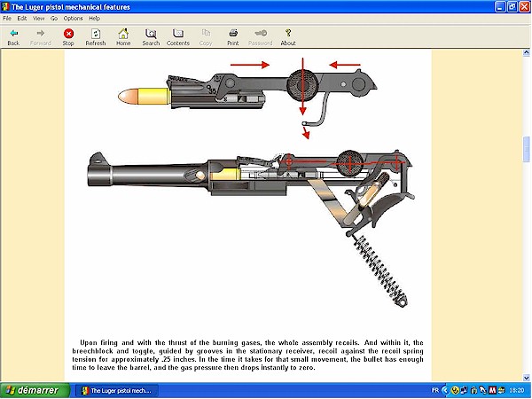The height and width of the screenshot is (399, 532).
Task: Click the Password key icon
Action: [x=261, y=33]
